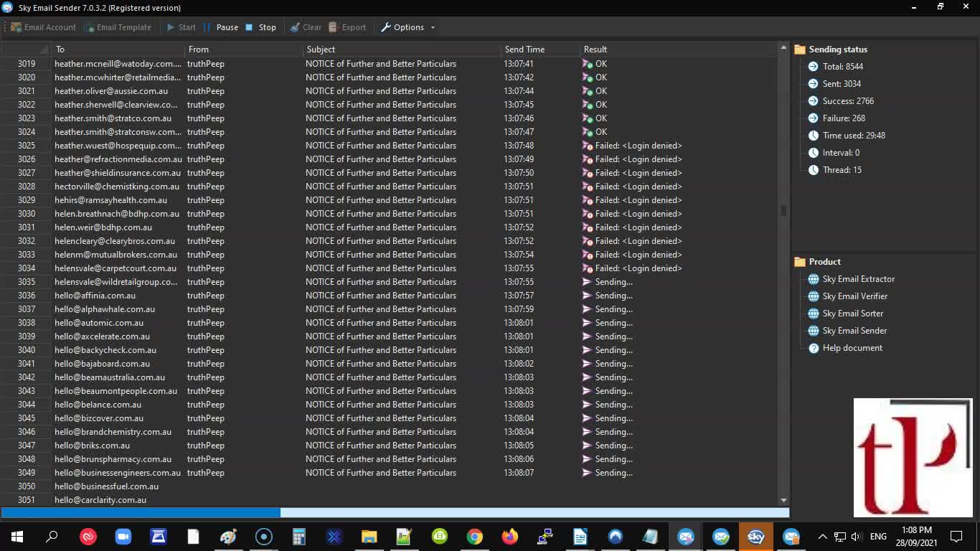Click send time 13:08:07
This screenshot has height=551, width=980.
(x=519, y=473)
